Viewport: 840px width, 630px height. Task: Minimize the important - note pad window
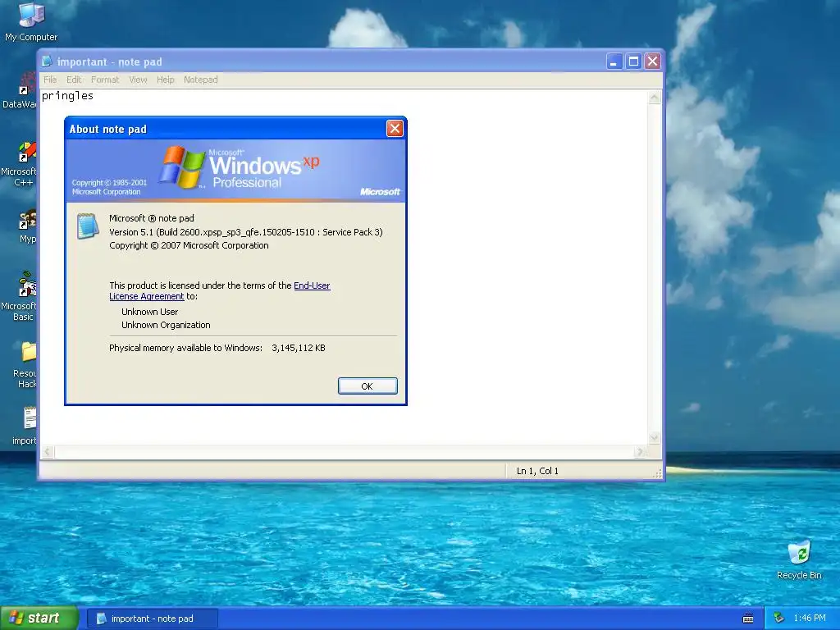[x=614, y=62]
